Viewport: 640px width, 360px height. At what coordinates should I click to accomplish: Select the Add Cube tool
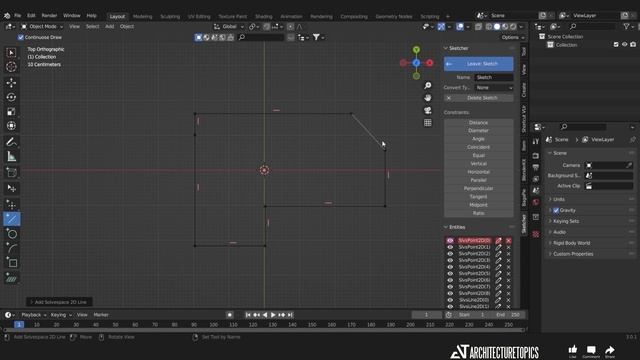[x=11, y=172]
